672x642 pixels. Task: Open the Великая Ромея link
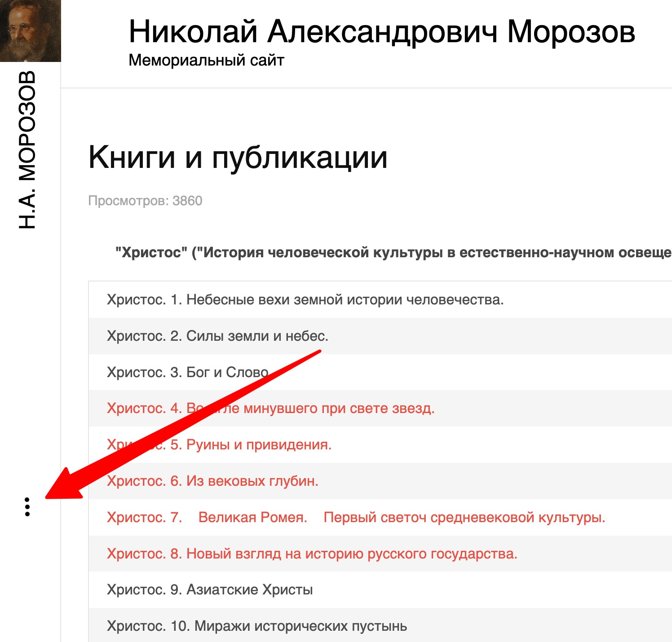(252, 518)
